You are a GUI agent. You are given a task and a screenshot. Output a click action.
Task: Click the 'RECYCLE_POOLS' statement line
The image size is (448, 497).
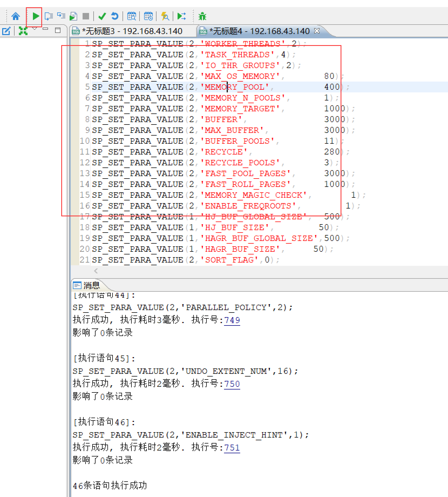(215, 163)
